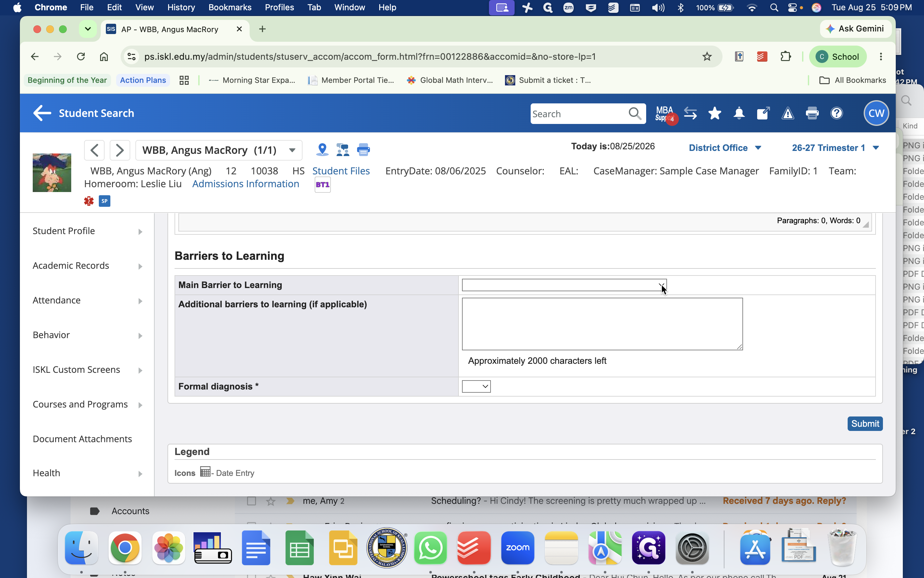Go to next student arrow
This screenshot has width=924, height=578.
pos(120,150)
